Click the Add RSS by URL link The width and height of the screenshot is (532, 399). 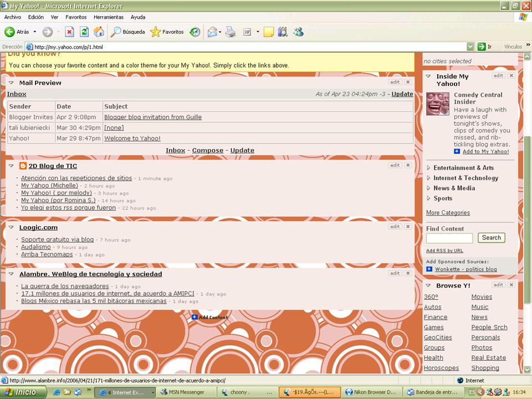click(444, 250)
